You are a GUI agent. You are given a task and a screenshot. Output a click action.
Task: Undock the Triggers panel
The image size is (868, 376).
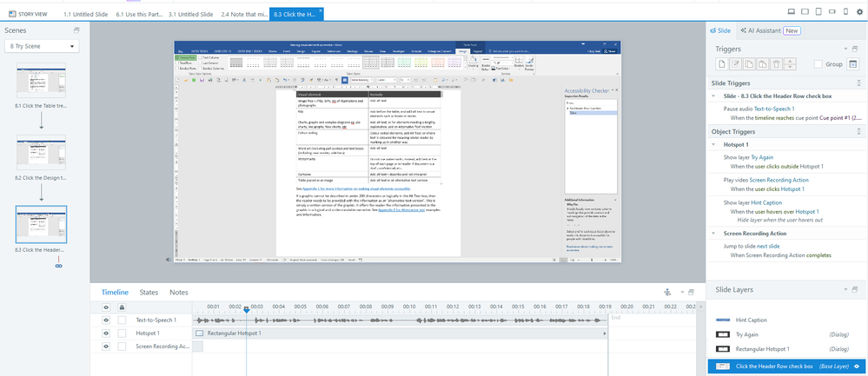pos(855,49)
